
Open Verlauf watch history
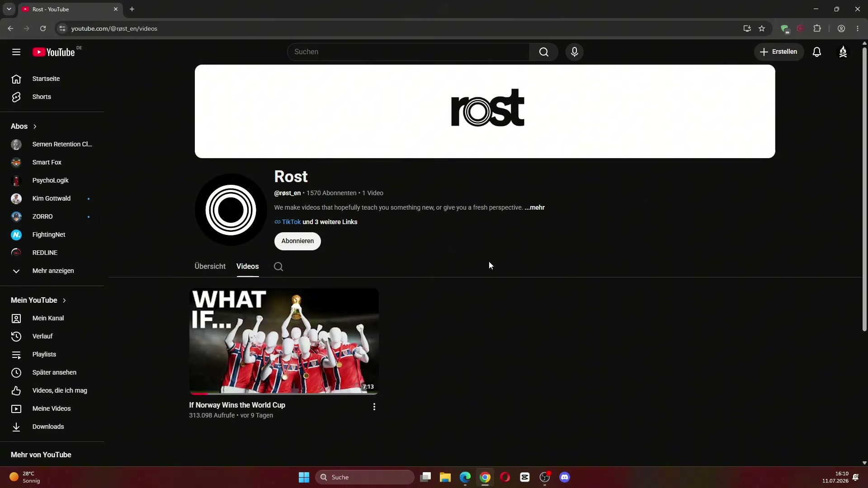[52, 337]
